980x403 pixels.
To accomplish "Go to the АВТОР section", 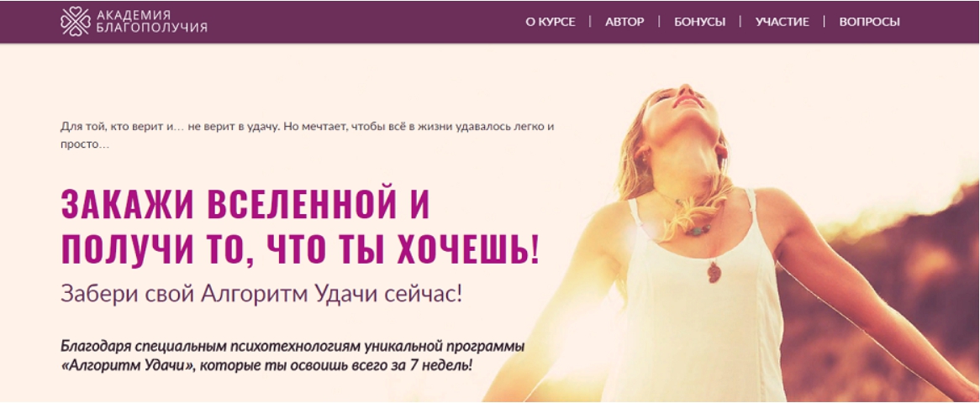I will pos(624,22).
